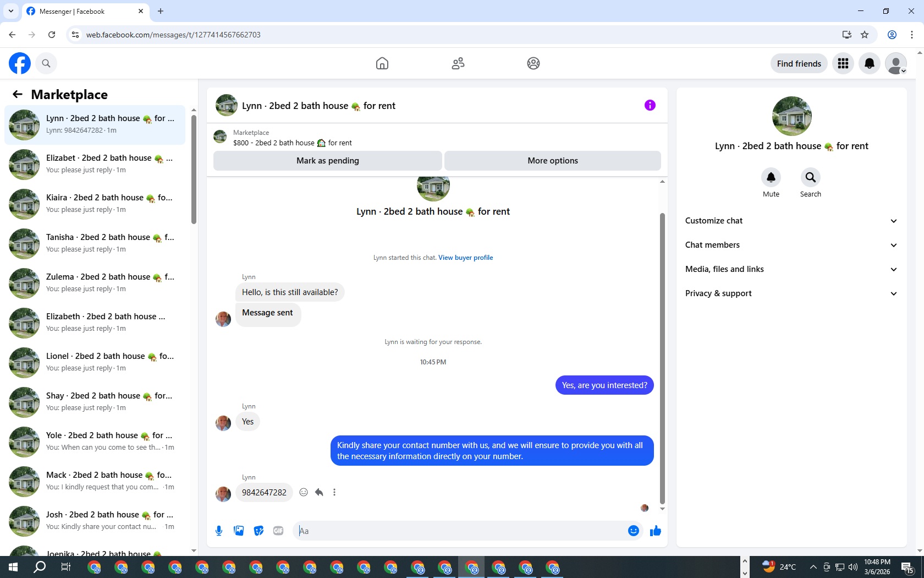
Task: Open more options for 9842647282 message
Action: pyautogui.click(x=334, y=492)
